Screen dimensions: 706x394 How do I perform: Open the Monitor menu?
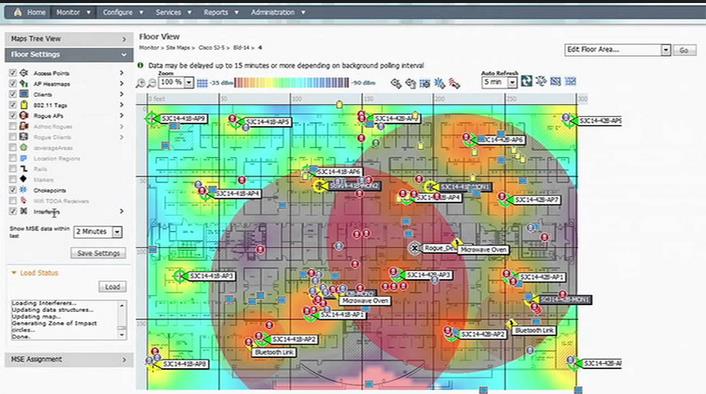click(x=73, y=12)
